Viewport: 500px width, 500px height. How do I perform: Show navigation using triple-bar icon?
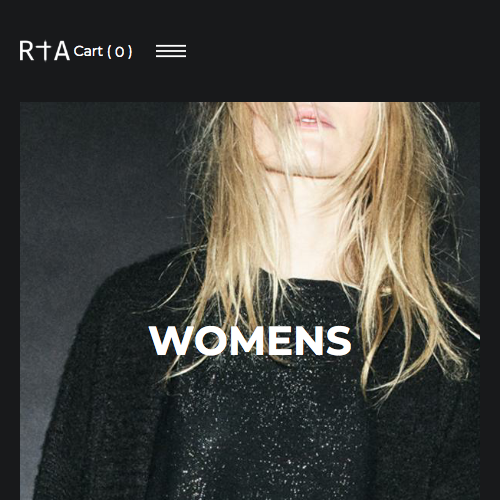(171, 51)
